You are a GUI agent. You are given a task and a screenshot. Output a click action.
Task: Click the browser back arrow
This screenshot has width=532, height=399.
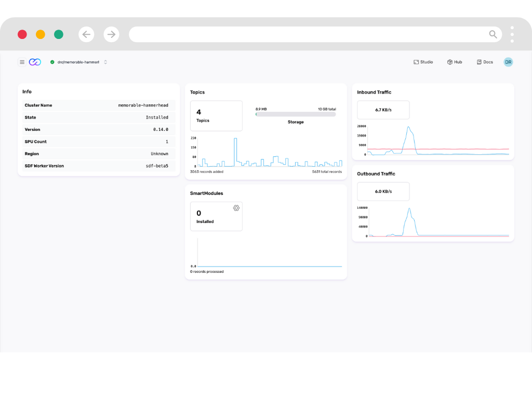pyautogui.click(x=86, y=34)
